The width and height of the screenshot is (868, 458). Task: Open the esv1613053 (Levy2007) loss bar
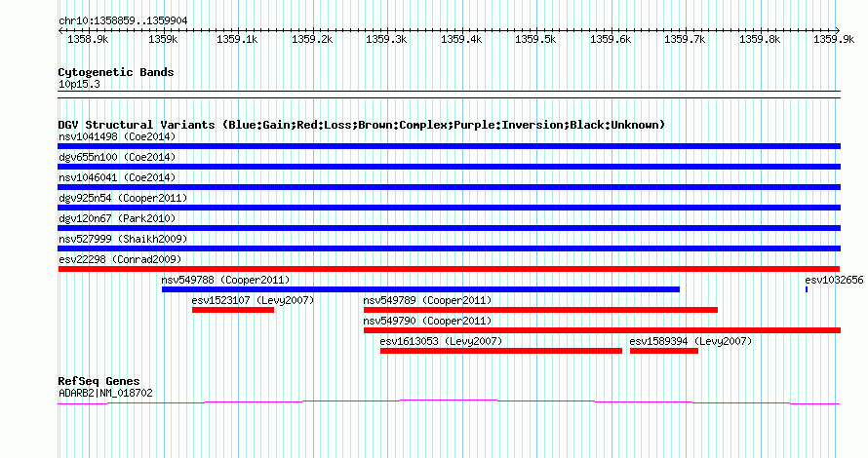501,351
